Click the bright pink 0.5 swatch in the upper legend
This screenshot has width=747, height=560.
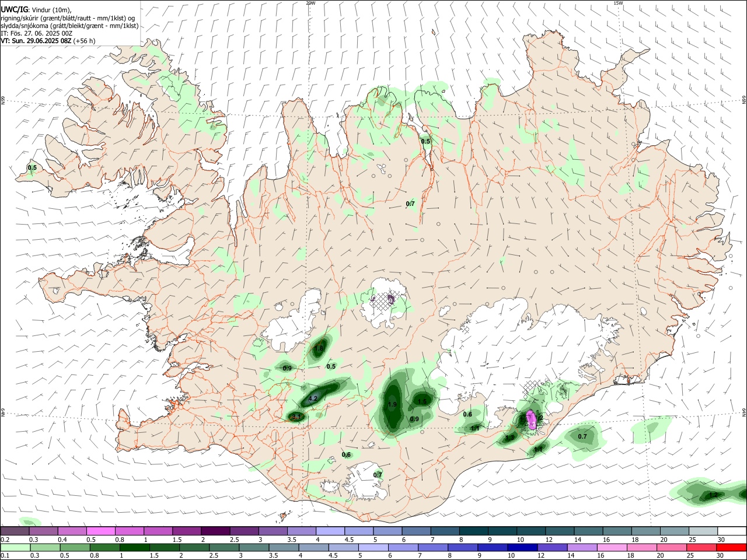[100, 531]
